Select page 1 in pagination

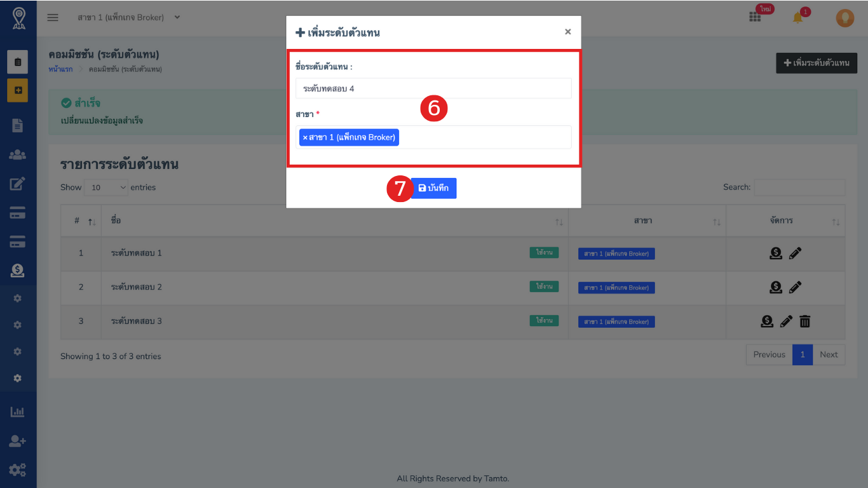tap(803, 355)
